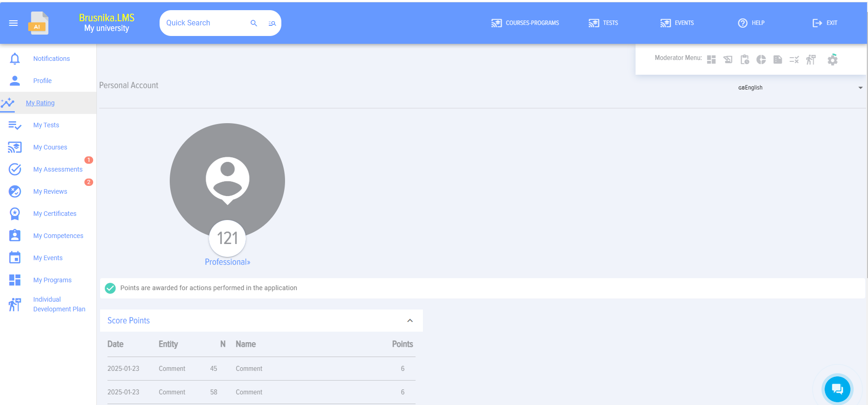Click the dashboard grid icon in Moderator Menu
This screenshot has height=405, width=868.
[x=711, y=60]
